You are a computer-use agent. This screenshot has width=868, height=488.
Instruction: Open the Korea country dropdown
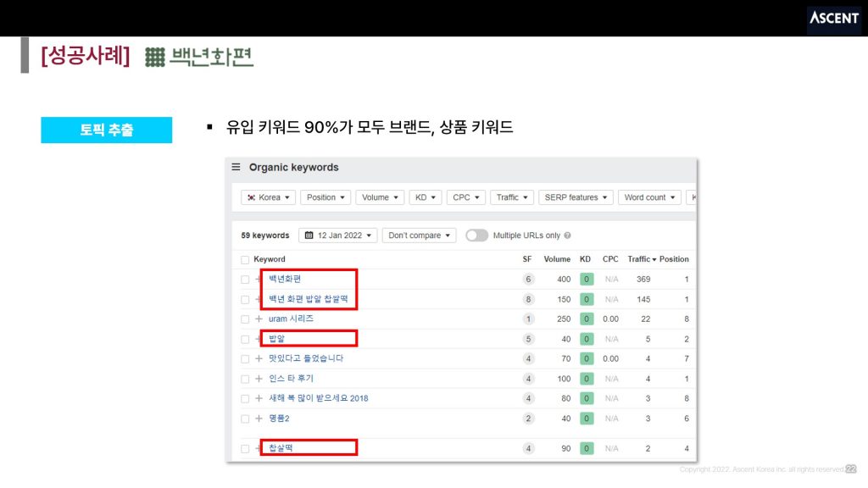point(268,197)
